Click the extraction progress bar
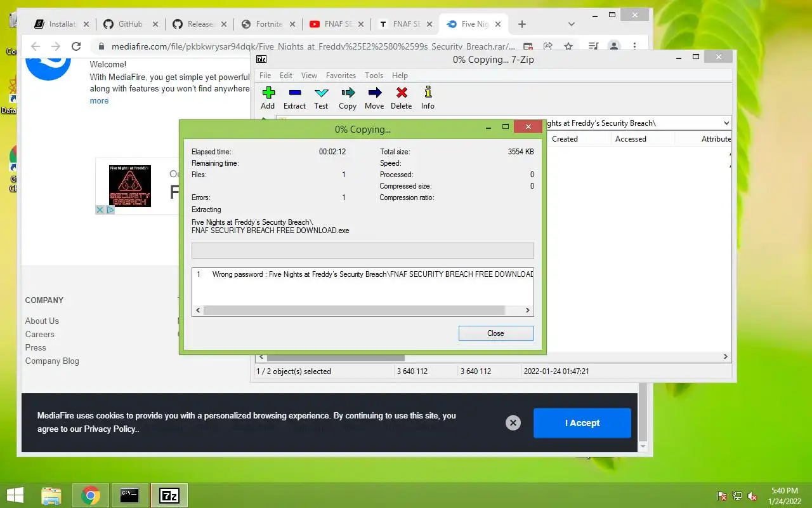The image size is (812, 508). coord(362,250)
